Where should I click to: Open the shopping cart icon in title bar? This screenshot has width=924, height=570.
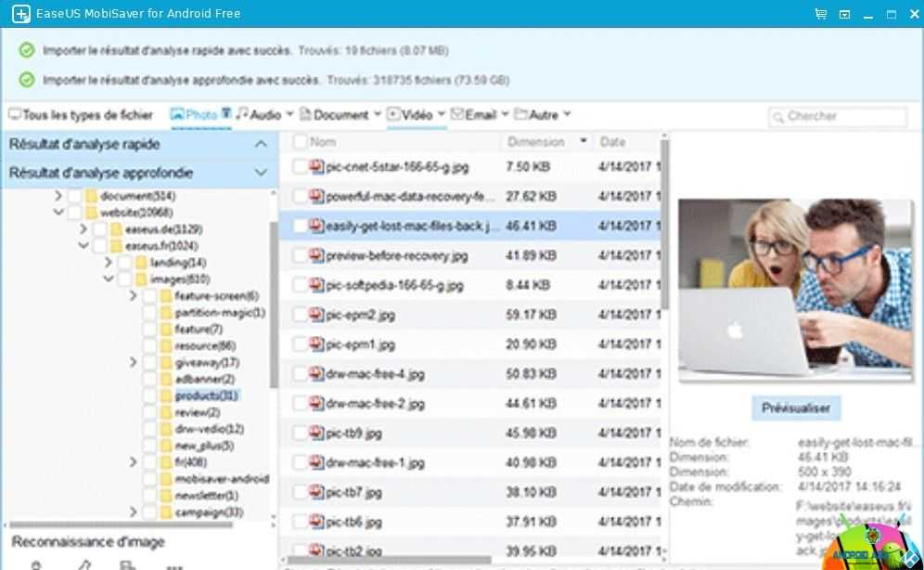click(x=820, y=14)
